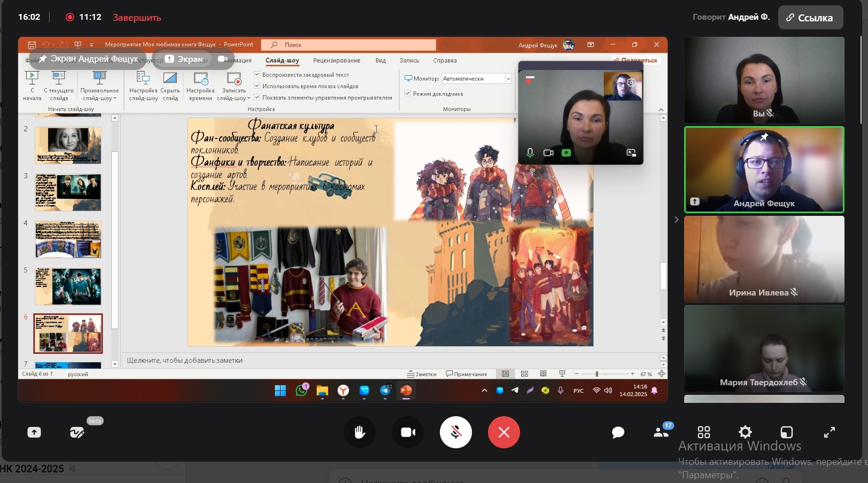The height and width of the screenshot is (483, 868).
Task: Click the share screen upload icon
Action: pos(34,432)
